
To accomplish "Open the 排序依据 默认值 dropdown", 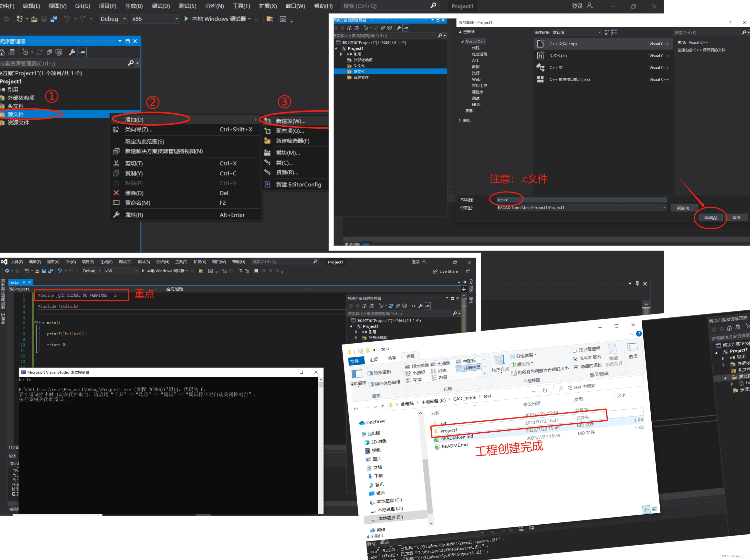I will coord(576,32).
